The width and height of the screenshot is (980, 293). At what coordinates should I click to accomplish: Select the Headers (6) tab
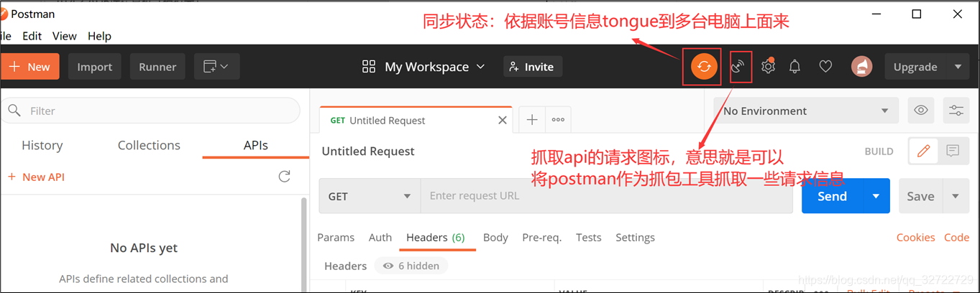[436, 238]
